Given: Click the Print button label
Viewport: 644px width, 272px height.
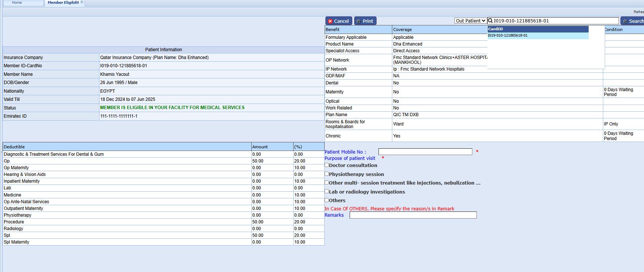Looking at the screenshot, I should [368, 21].
